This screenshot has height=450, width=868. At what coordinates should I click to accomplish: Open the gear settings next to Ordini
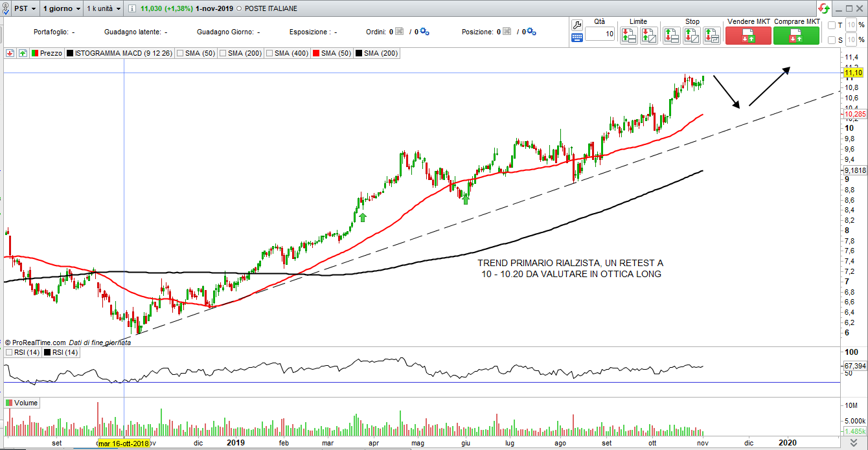click(425, 32)
